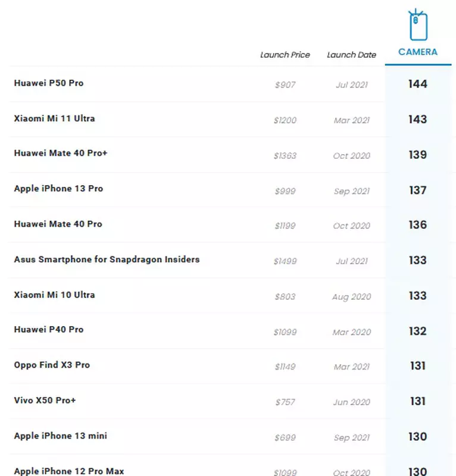Open Xiaomi Mi 11 Ultra link
456x476 pixels.
[54, 118]
